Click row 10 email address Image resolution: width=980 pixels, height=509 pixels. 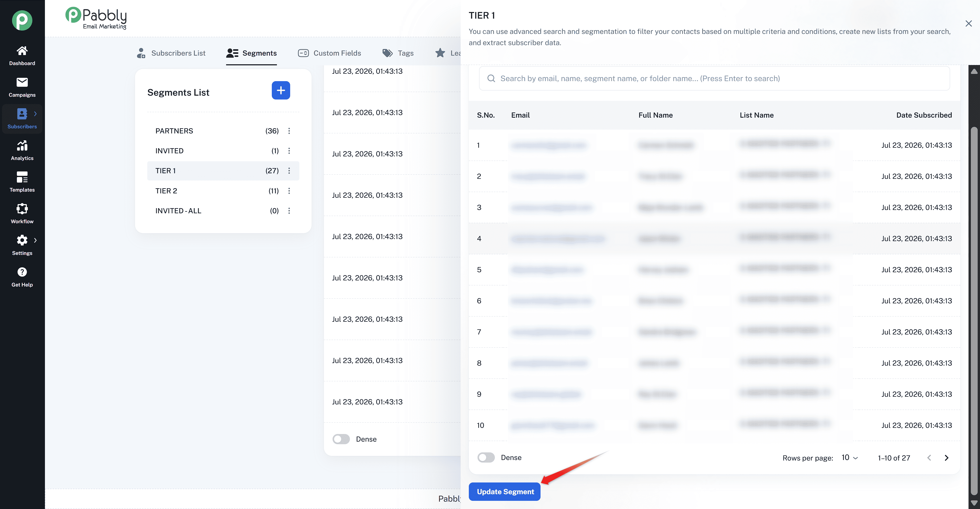(552, 425)
